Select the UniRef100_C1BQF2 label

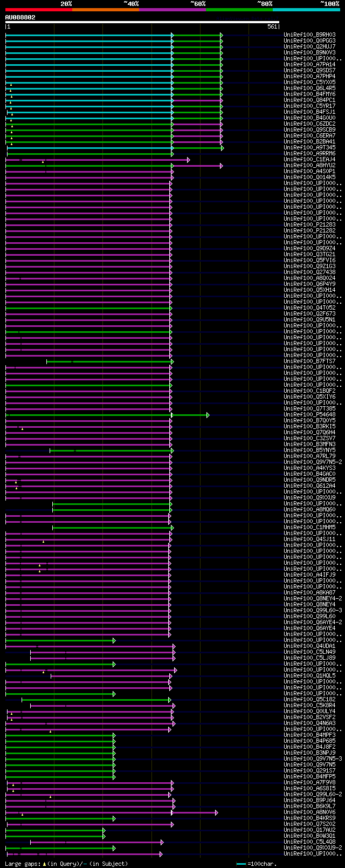(310, 391)
